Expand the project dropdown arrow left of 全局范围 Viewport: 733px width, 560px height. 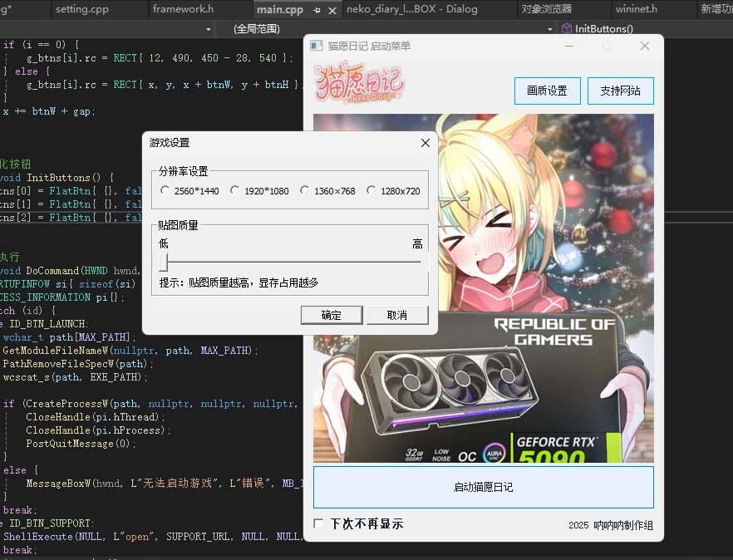pyautogui.click(x=209, y=29)
